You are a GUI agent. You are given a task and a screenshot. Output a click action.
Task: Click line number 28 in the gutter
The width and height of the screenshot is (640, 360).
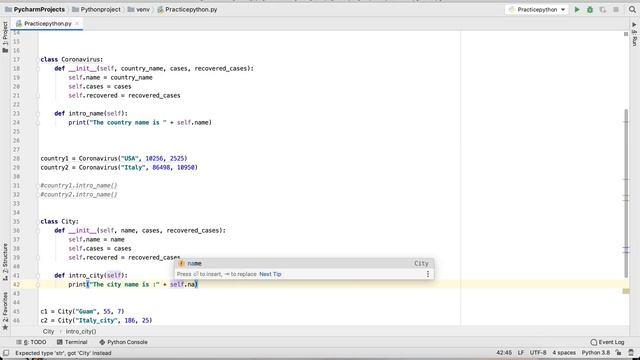click(16, 158)
